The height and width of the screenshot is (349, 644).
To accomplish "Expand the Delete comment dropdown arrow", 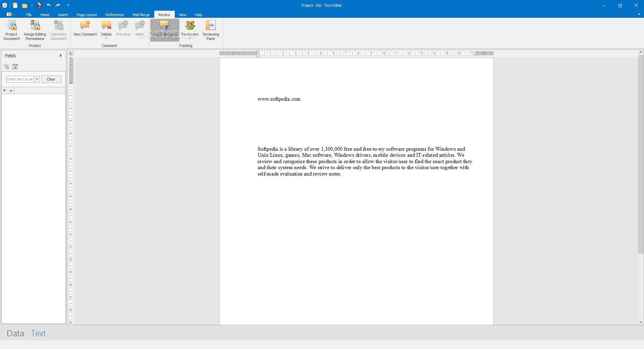I will pyautogui.click(x=106, y=38).
